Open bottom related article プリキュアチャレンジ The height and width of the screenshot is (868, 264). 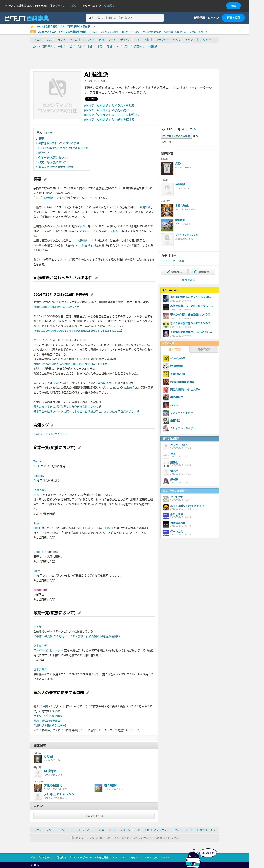tap(59, 794)
